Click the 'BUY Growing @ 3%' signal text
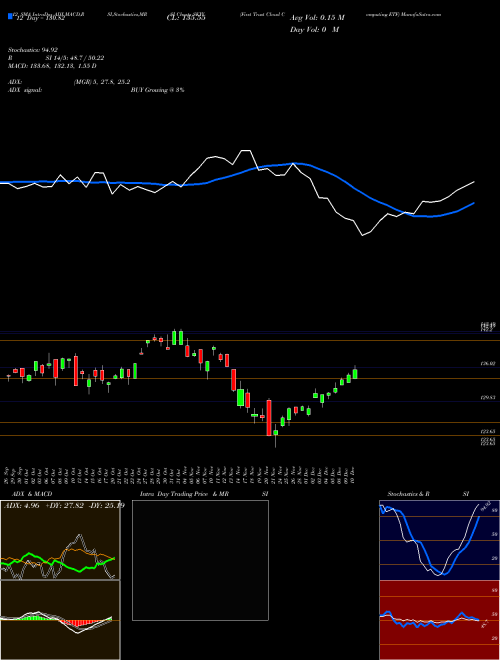The height and width of the screenshot is (660, 500). point(157,90)
